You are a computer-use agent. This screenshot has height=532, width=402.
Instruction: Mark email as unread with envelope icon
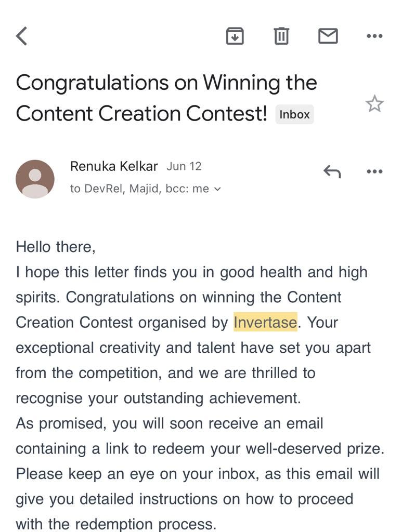tap(328, 36)
